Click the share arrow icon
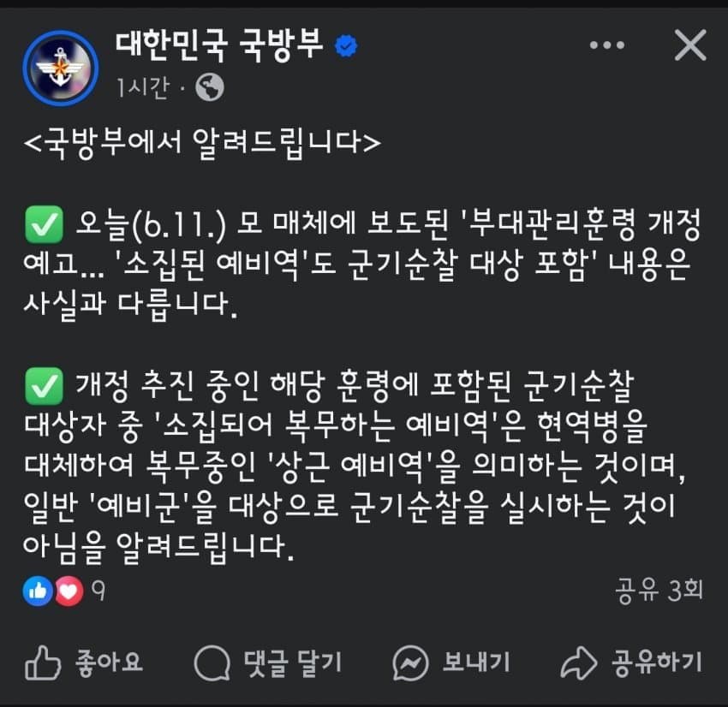Screen dimensions: 728x707 tap(577, 662)
